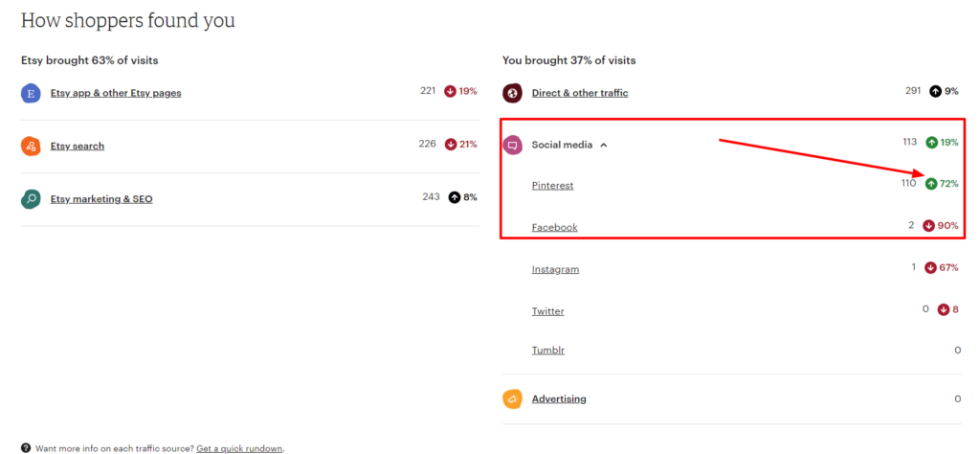Click the 'Get a quick rundown' link
Image resolution: width=980 pixels, height=454 pixels.
coord(239,448)
